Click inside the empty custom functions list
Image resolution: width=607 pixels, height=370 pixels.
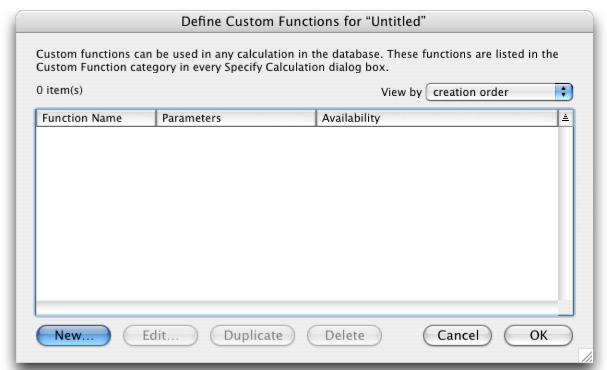(297, 213)
